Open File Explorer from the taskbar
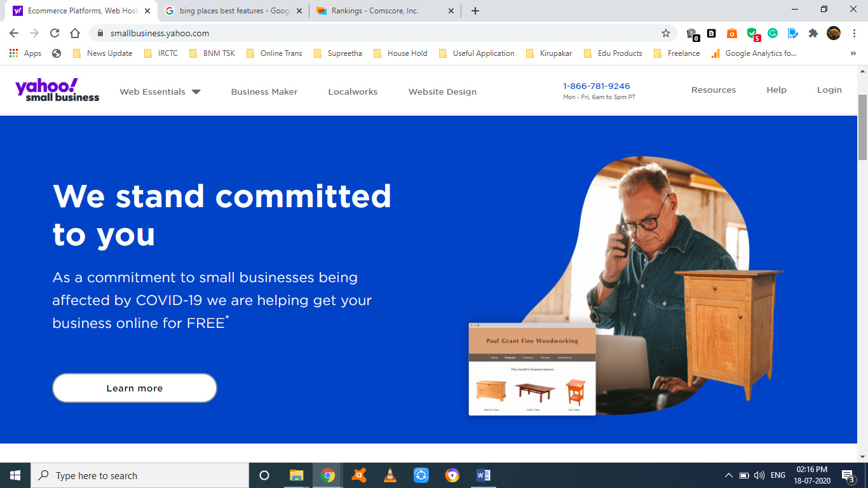 297,475
